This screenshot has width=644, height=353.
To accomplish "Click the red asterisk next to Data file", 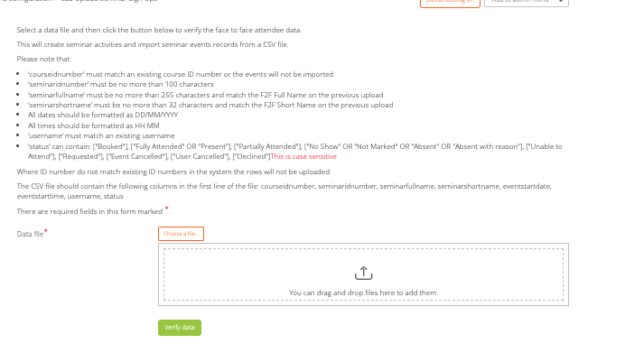I will (45, 231).
